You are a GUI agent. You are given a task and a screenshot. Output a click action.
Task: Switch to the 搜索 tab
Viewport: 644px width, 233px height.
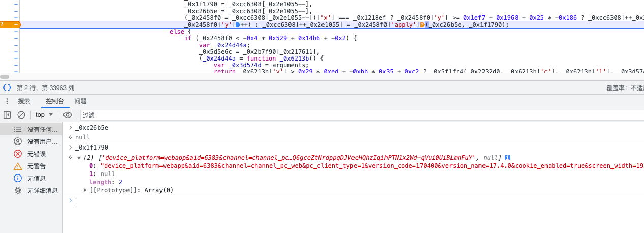click(24, 101)
